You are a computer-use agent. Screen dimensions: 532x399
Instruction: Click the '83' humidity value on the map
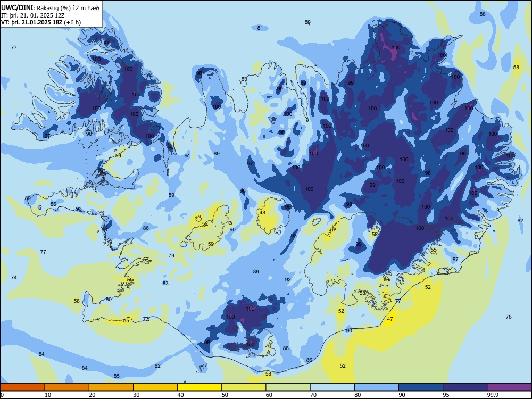165,284
